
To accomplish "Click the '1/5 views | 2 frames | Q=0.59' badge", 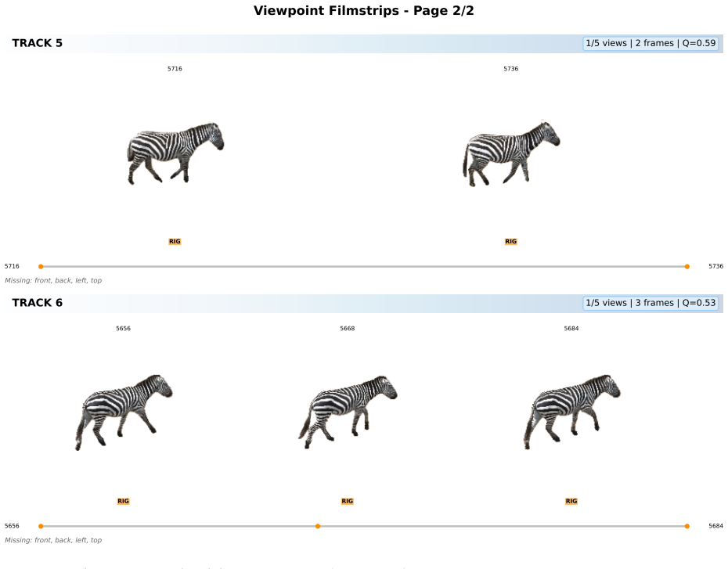I will click(651, 43).
